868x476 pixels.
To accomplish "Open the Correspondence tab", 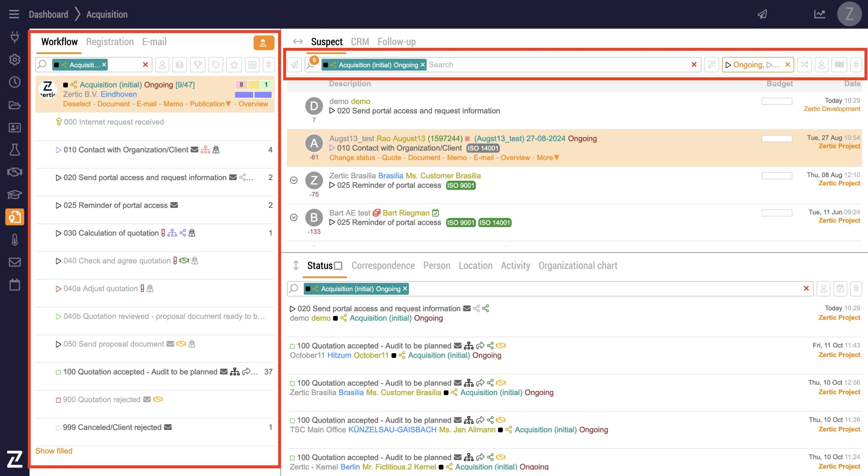I will coord(383,265).
